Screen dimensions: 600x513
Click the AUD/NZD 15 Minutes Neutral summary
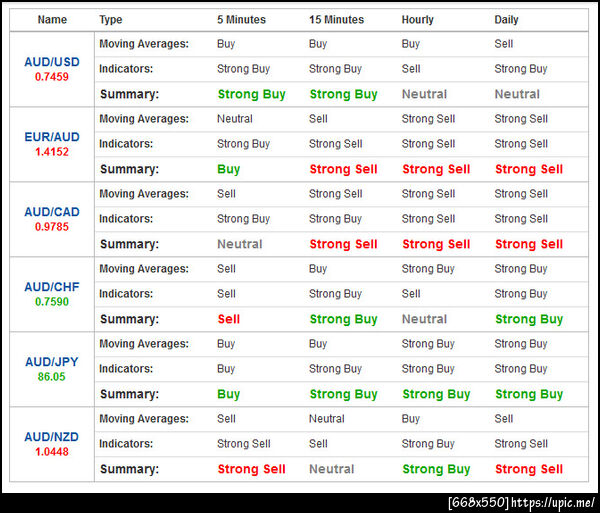331,469
